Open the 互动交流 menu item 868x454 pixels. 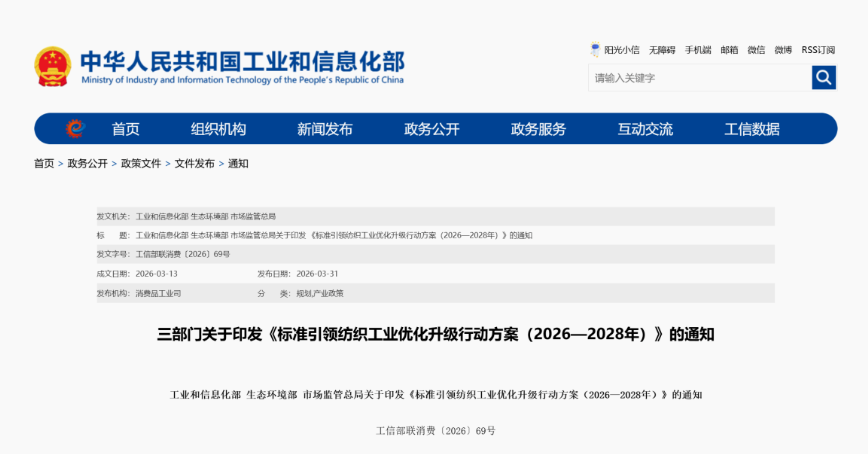(645, 129)
